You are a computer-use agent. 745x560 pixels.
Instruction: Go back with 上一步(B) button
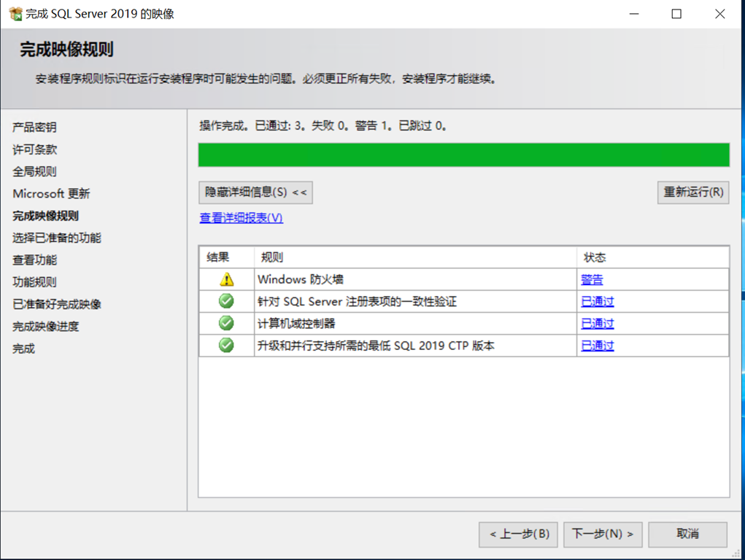pos(518,534)
